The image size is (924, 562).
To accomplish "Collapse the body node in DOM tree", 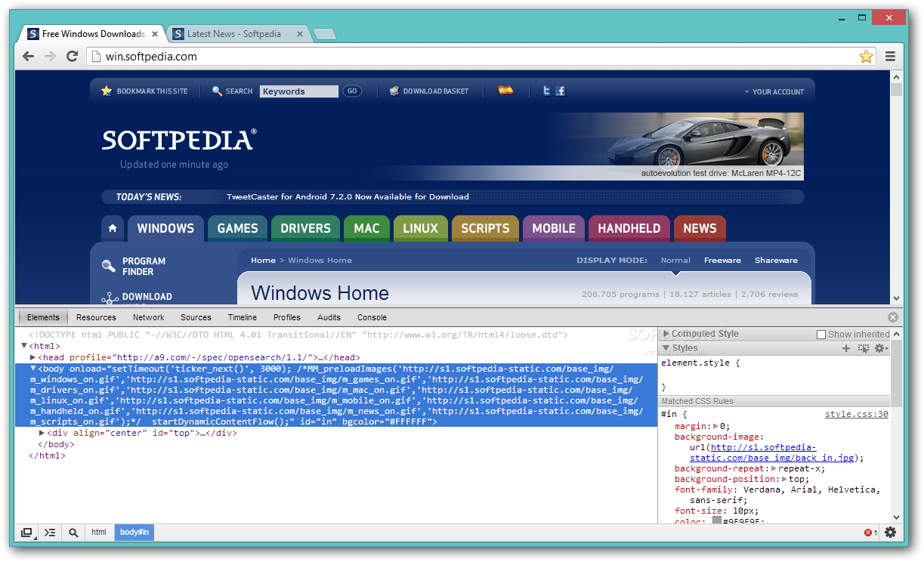I will pyautogui.click(x=33, y=368).
